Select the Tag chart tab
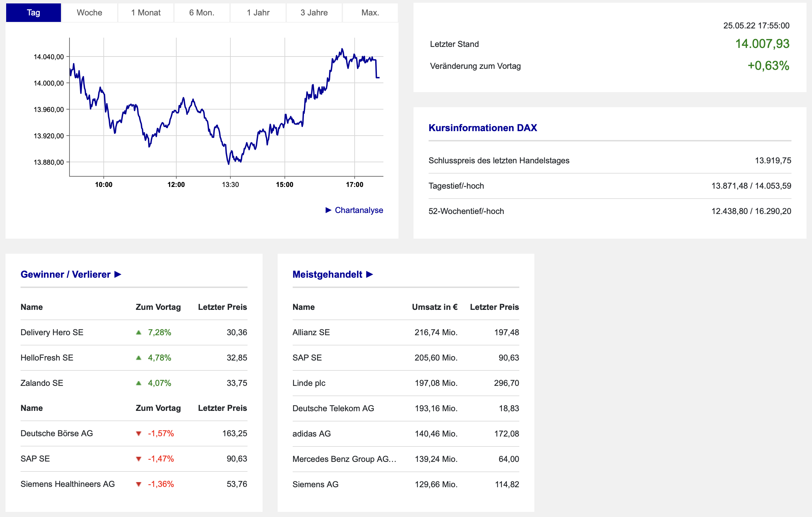Screen dimensions: 812x517 34,13
